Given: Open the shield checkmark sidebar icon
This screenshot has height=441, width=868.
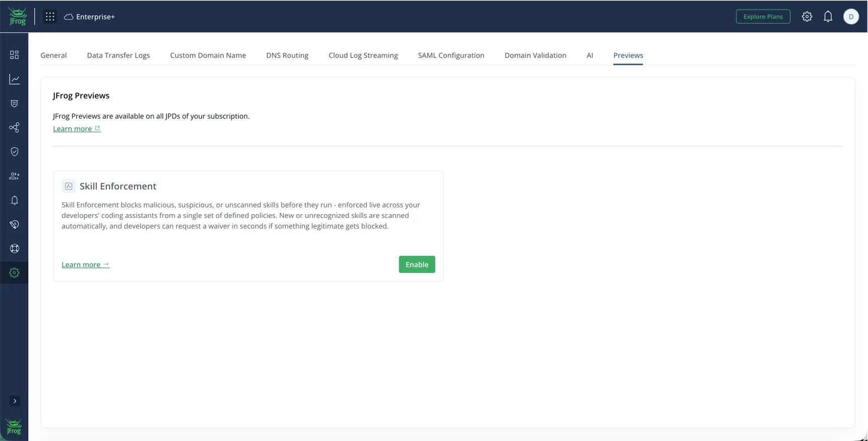Looking at the screenshot, I should point(14,152).
